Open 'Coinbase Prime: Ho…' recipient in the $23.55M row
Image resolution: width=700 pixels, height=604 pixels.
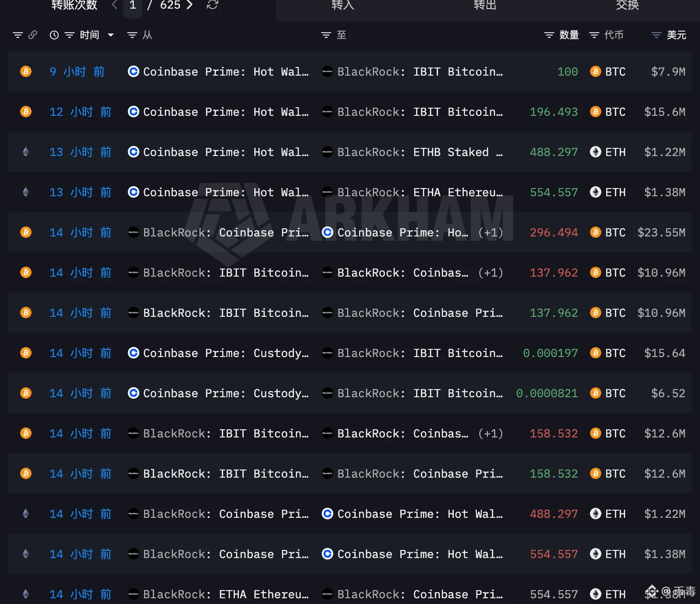(403, 232)
